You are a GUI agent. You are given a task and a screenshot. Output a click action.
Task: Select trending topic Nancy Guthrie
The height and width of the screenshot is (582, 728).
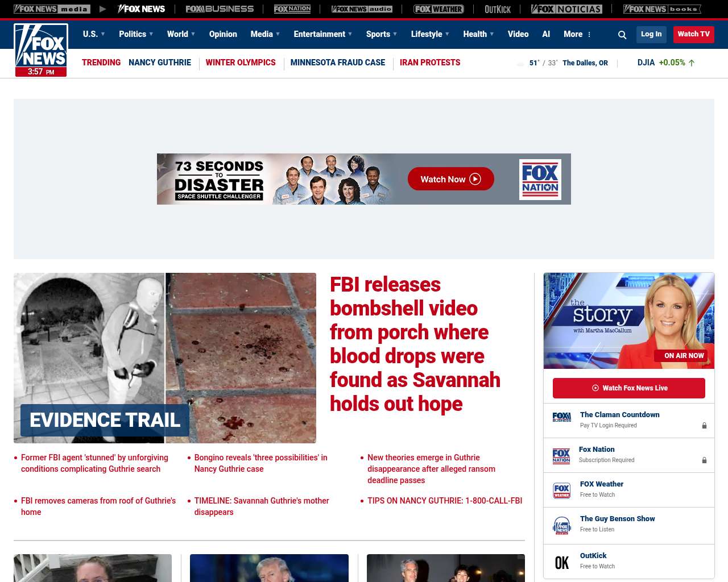[160, 63]
